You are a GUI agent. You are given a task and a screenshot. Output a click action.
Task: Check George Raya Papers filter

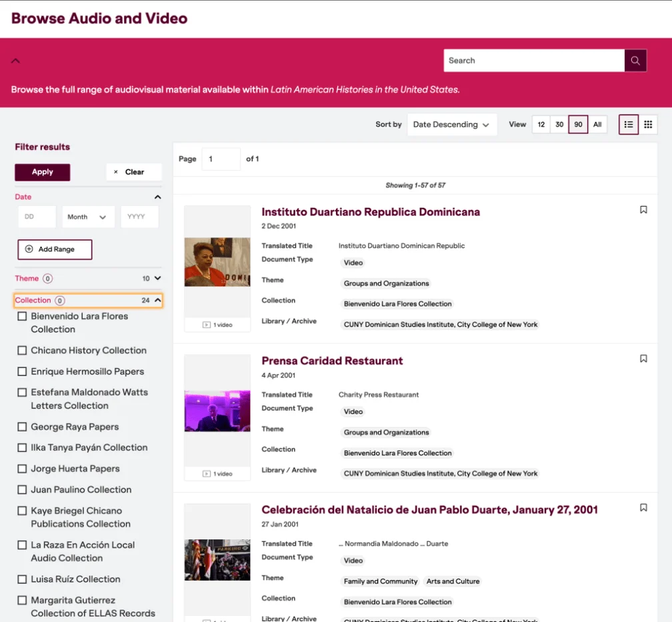pos(22,427)
